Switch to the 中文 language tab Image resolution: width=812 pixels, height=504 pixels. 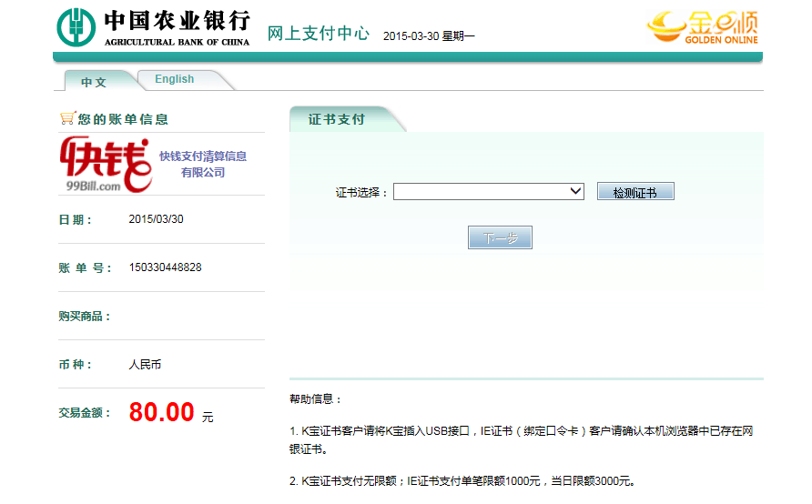pos(94,82)
